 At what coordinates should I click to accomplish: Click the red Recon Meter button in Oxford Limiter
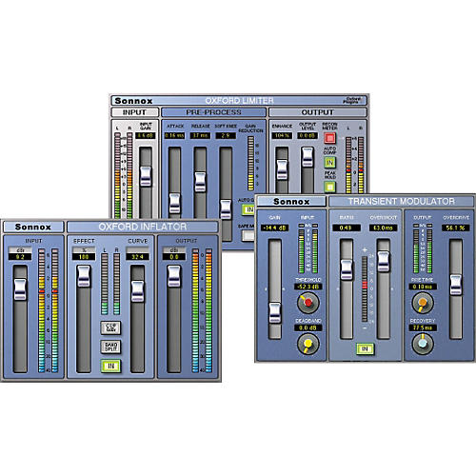[x=329, y=138]
